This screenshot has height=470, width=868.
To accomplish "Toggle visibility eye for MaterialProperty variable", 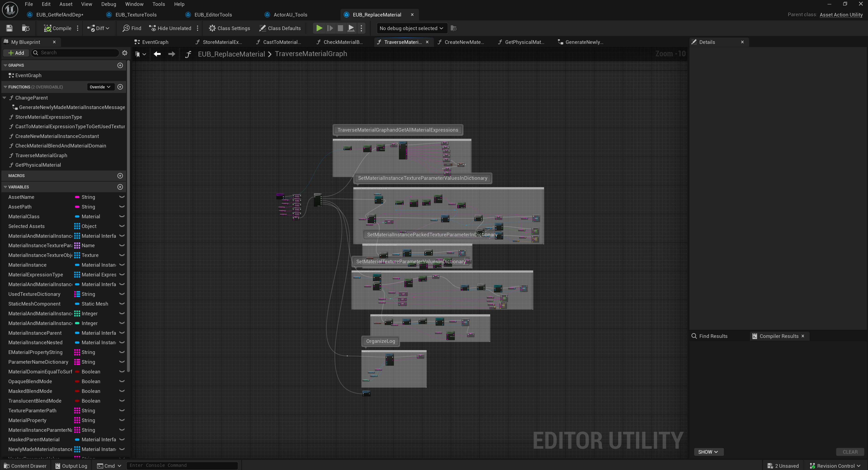I will pyautogui.click(x=122, y=420).
